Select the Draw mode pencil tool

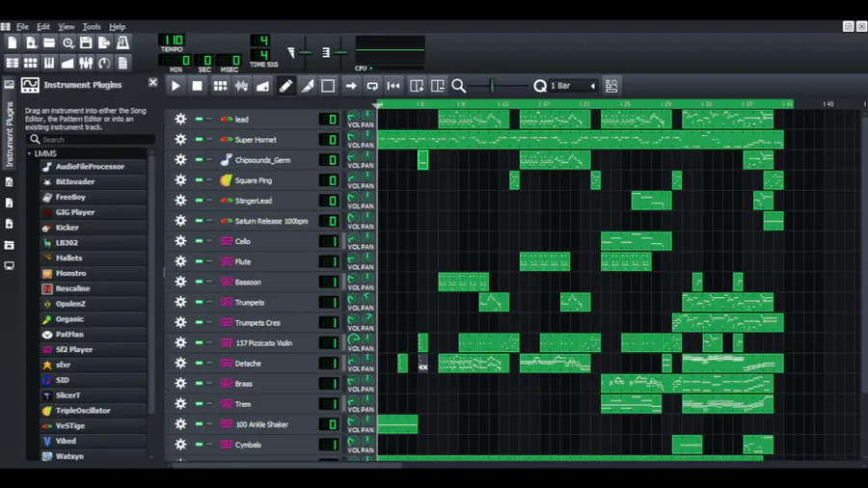pos(285,86)
